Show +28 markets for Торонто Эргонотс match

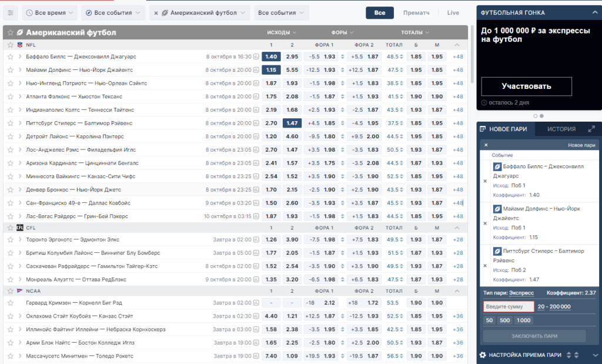pyautogui.click(x=457, y=239)
